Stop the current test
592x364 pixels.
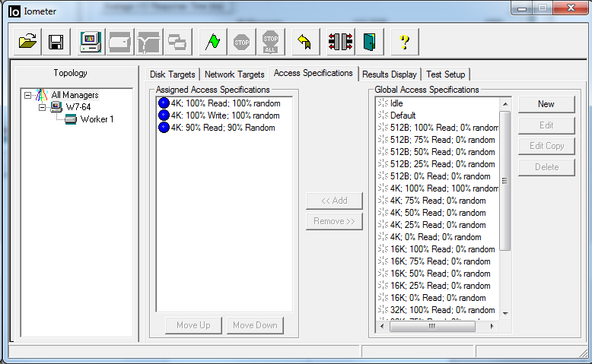coord(242,42)
